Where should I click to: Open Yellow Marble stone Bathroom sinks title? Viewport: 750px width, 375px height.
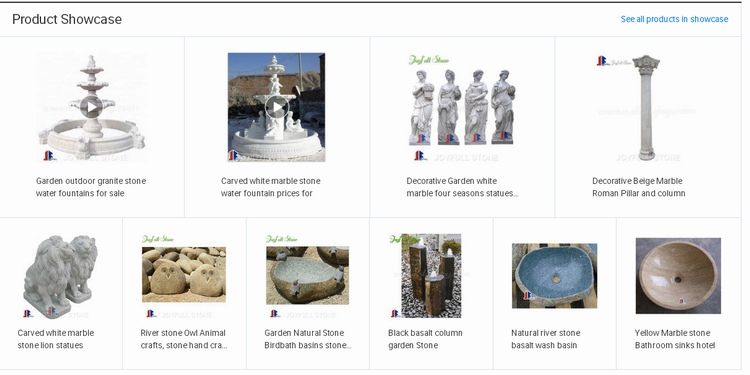[x=675, y=339]
